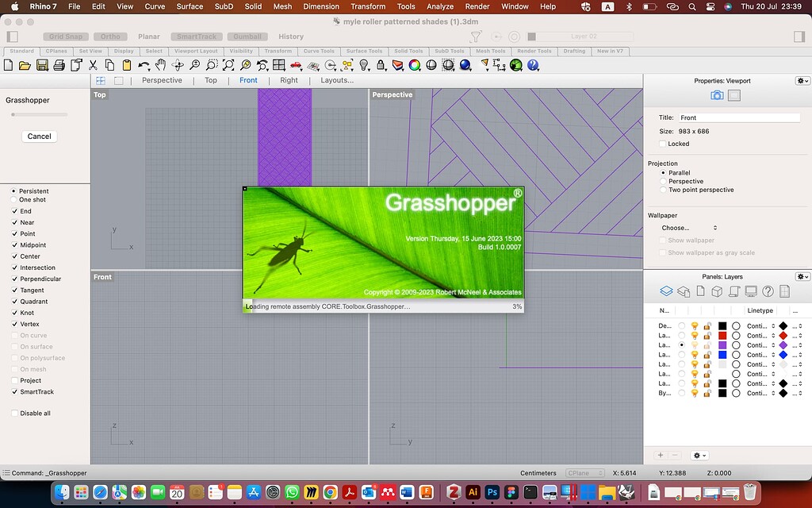Enable the Project osnap checkbox

pyautogui.click(x=14, y=381)
